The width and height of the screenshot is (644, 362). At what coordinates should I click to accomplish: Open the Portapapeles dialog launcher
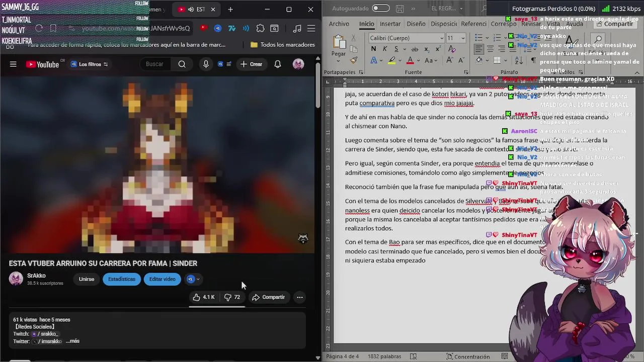click(x=361, y=72)
